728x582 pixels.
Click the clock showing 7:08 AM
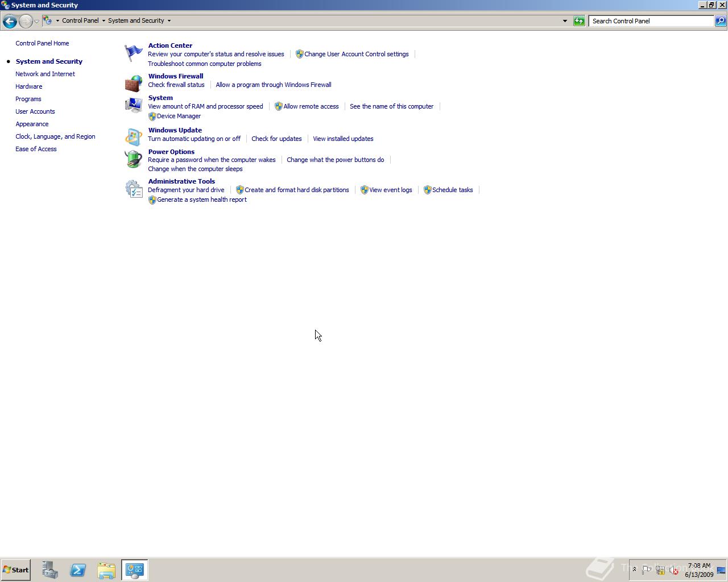coord(699,566)
